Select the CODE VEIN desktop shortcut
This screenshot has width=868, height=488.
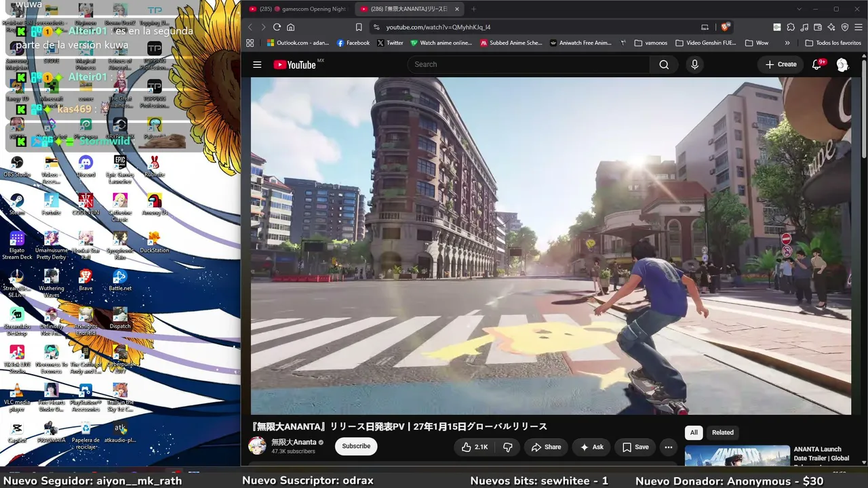click(85, 204)
